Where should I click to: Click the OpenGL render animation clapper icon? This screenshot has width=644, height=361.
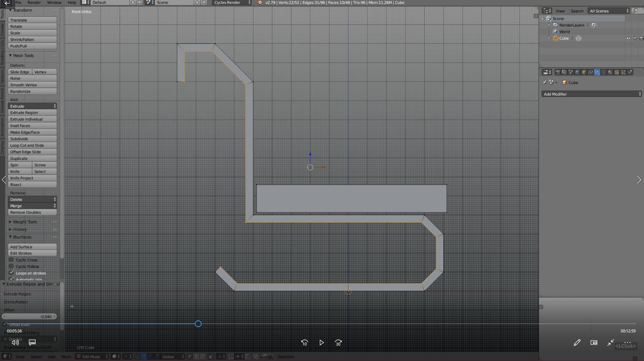tap(270, 357)
